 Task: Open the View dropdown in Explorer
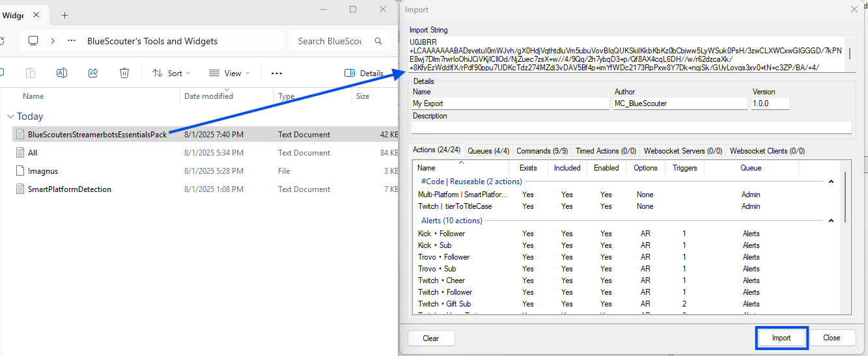[x=231, y=74]
